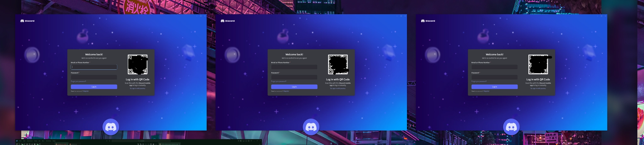This screenshot has height=145, width=644.
Task: Choose the passkey sign-in link in the rightmost Discord window
Action: tap(538, 88)
